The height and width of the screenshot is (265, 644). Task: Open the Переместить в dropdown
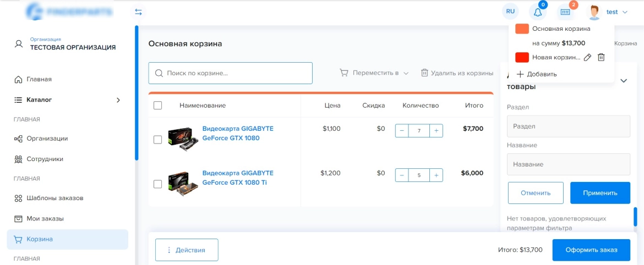[374, 73]
